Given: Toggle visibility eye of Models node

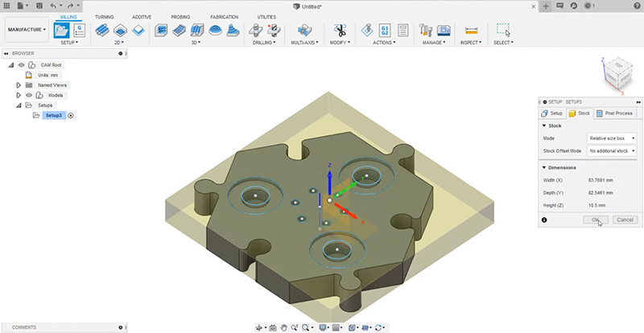Looking at the screenshot, I should (29, 95).
